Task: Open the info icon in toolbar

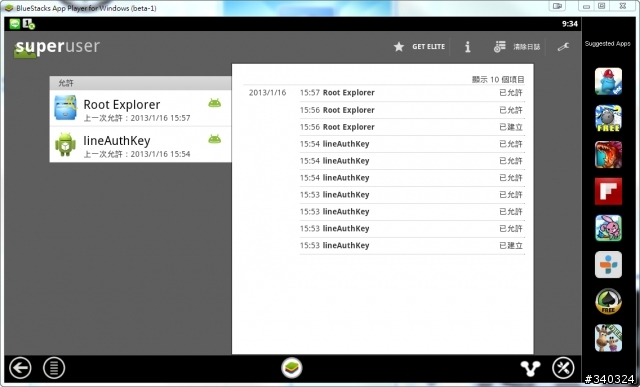Action: (468, 47)
